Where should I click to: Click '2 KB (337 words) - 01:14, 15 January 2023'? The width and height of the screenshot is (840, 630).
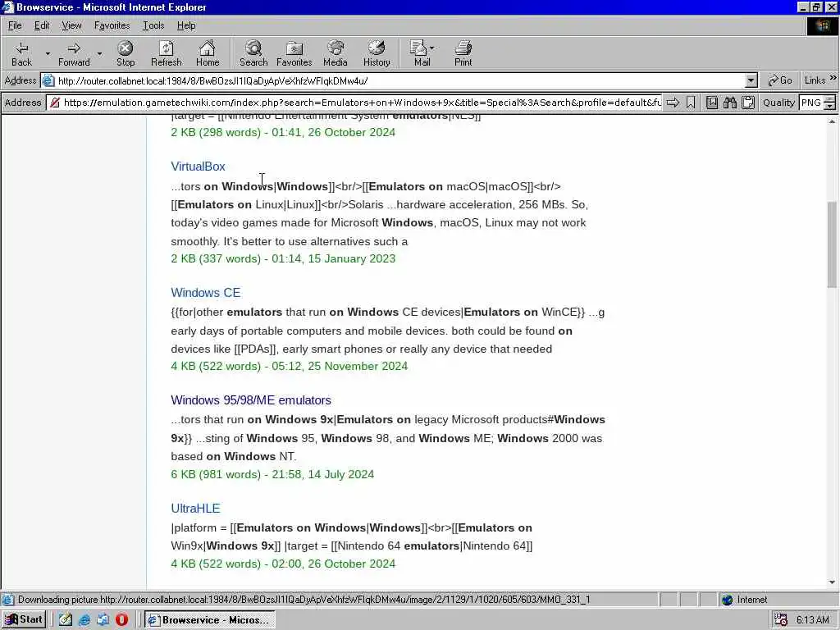(283, 258)
